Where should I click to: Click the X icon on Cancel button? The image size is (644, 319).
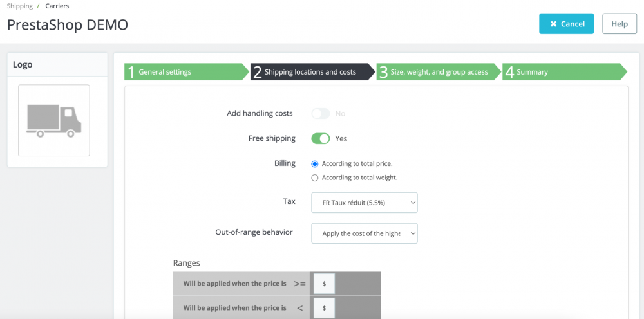tap(553, 24)
